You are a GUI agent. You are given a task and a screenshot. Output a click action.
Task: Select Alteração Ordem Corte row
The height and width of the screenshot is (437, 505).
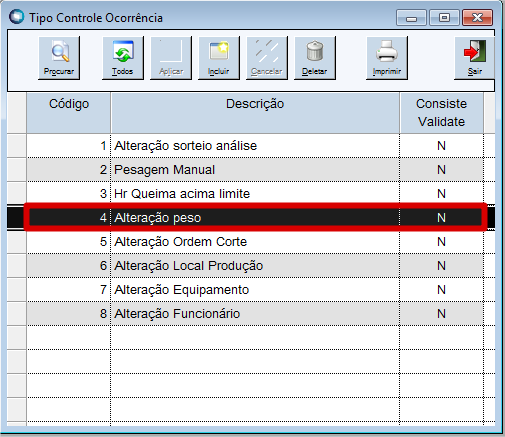pyautogui.click(x=255, y=242)
